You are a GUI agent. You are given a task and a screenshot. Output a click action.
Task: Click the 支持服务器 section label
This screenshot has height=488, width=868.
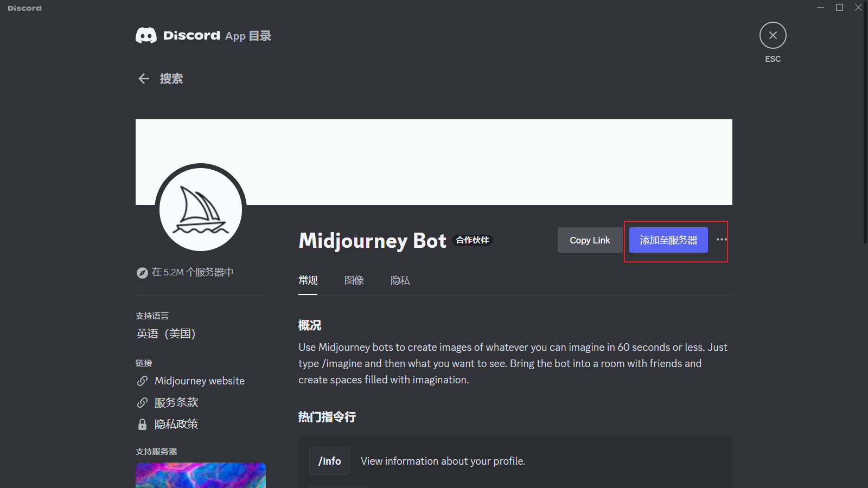click(156, 451)
